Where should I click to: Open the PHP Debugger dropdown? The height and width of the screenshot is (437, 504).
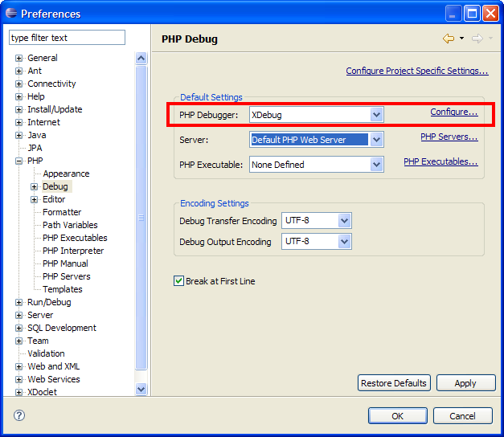pos(376,115)
